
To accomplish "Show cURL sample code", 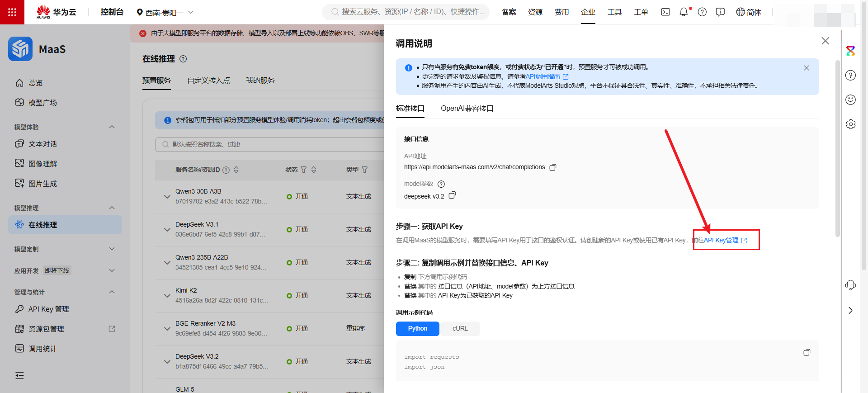I will [x=460, y=329].
